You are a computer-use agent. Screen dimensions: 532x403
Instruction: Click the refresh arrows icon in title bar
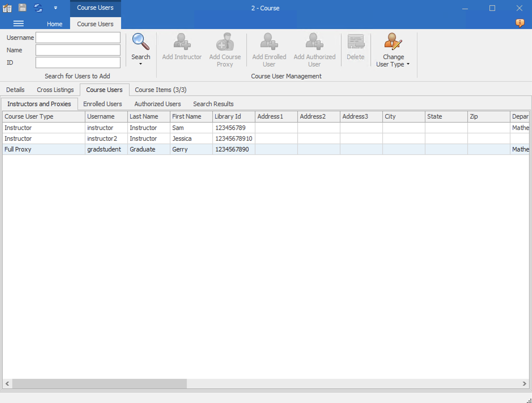38,8
